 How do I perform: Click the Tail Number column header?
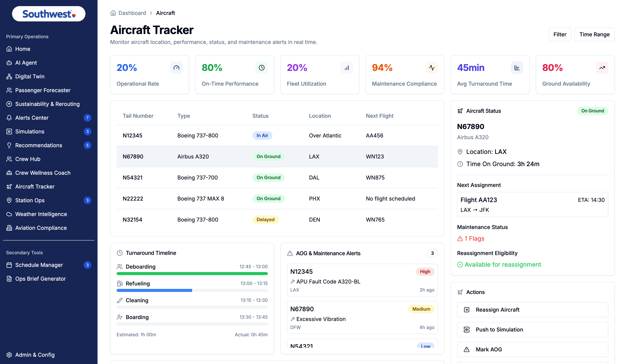[x=138, y=116]
